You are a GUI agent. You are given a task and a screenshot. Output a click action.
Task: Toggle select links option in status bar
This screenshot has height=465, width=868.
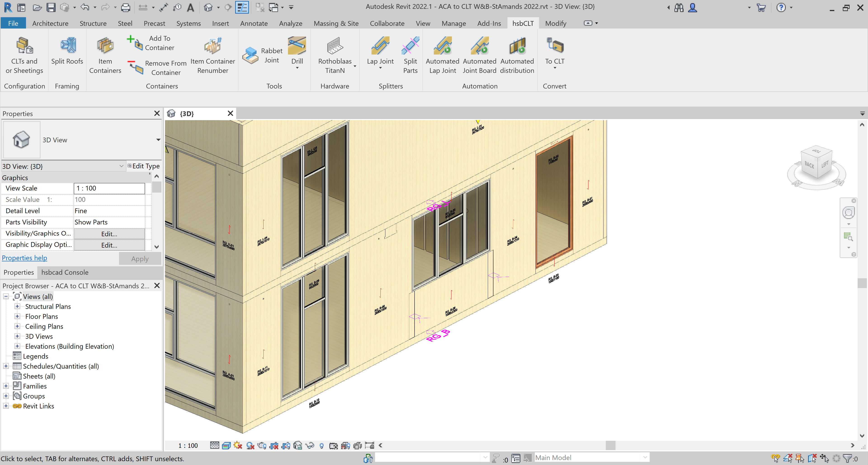(775, 458)
